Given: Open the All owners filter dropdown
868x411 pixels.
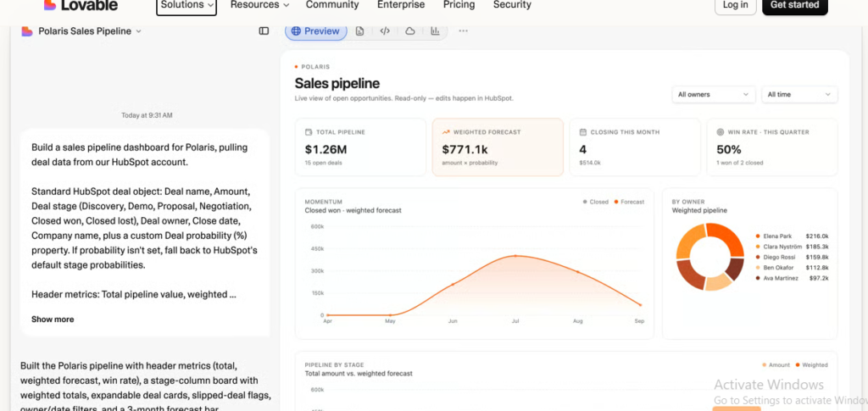Looking at the screenshot, I should coord(714,95).
